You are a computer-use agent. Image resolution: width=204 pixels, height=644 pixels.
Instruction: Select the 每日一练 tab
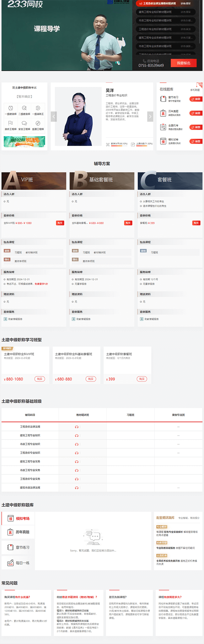18,563
